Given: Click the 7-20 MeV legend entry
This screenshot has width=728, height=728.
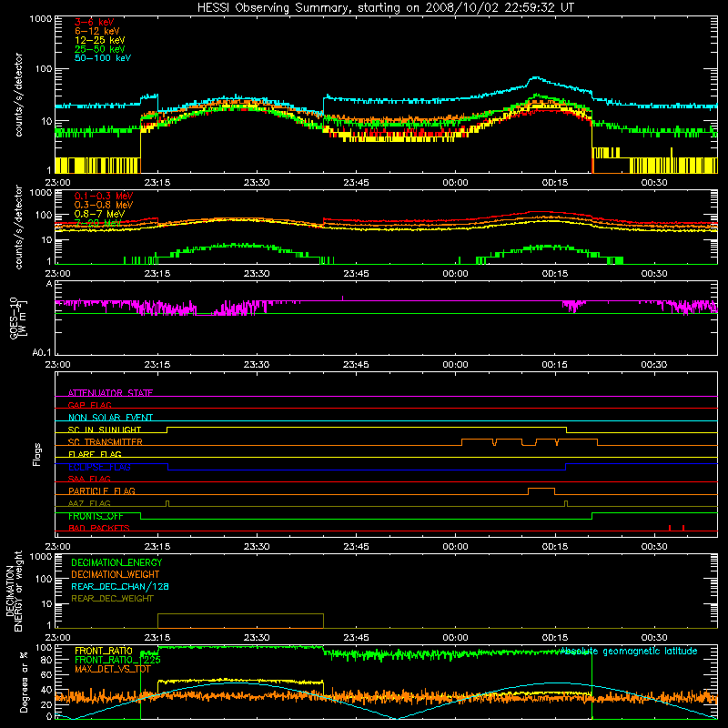Looking at the screenshot, I should pos(98,223).
